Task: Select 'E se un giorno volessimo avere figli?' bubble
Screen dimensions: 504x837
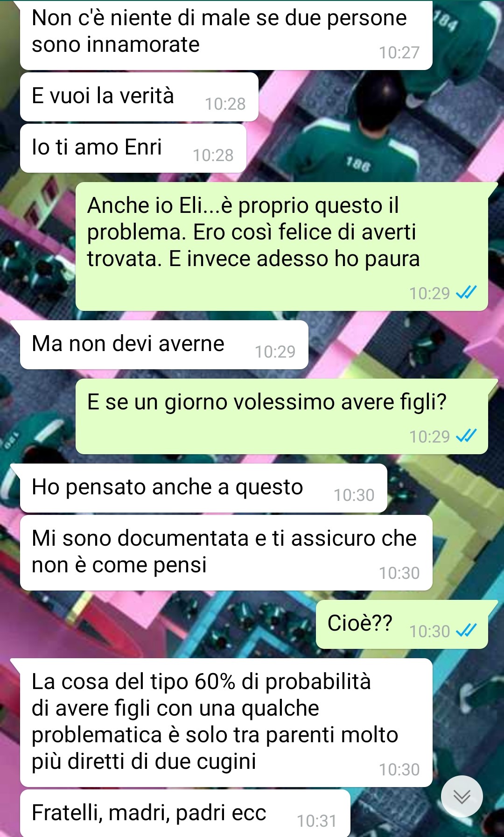Action: 281,416
